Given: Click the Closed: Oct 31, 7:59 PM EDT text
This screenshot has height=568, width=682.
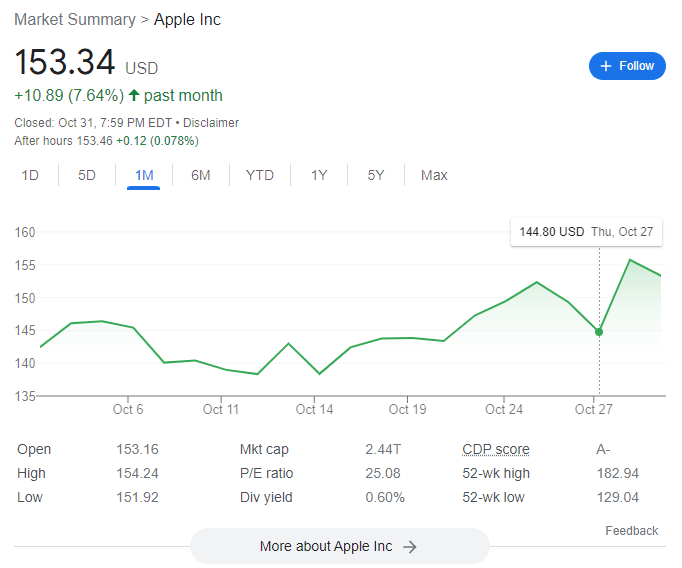Looking at the screenshot, I should [93, 123].
